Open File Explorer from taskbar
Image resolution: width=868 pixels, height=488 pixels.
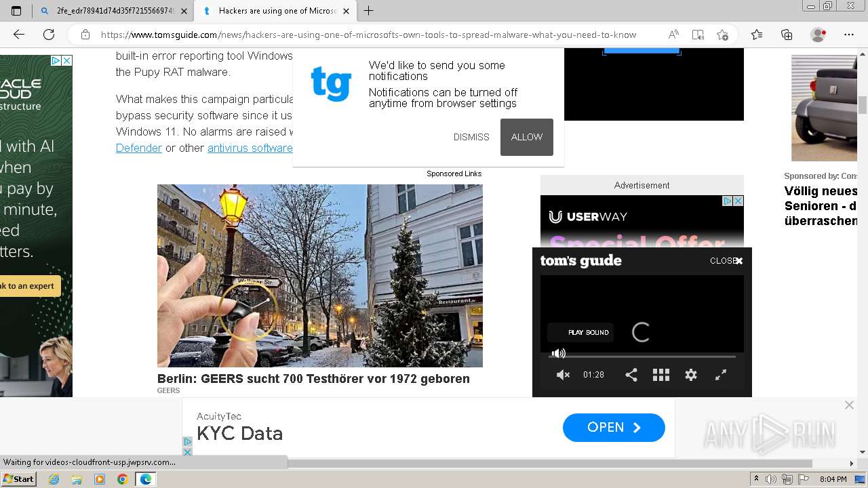click(x=77, y=479)
